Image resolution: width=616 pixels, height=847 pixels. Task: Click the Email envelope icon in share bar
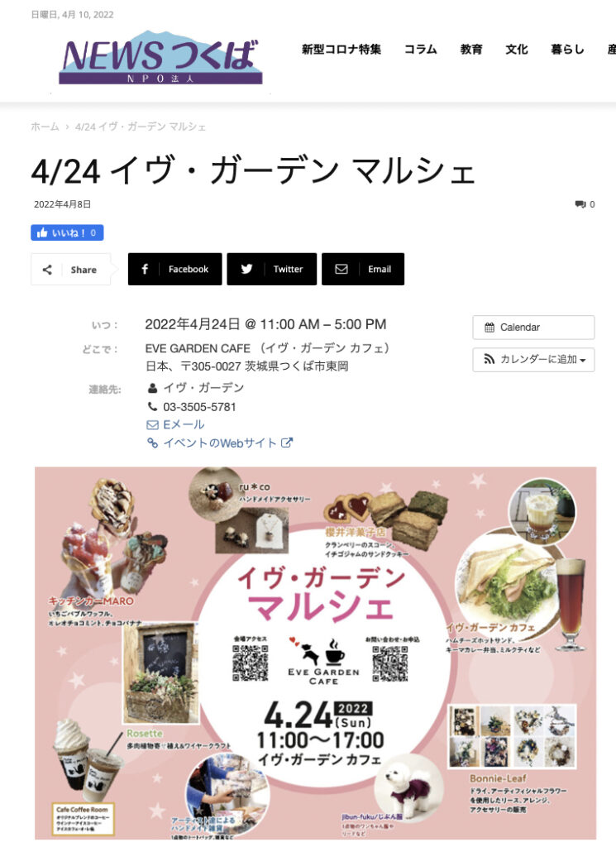[x=341, y=269]
